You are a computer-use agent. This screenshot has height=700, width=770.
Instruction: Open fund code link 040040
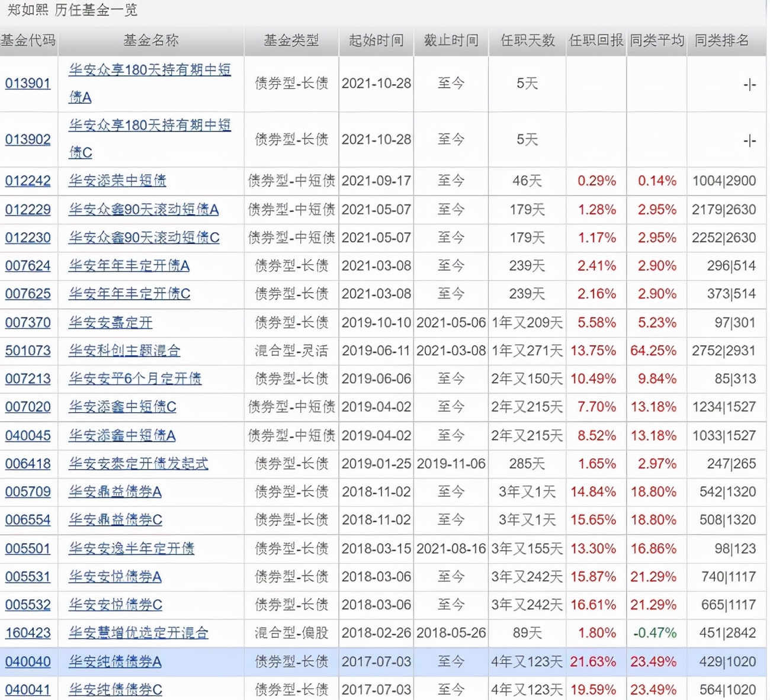point(28,662)
